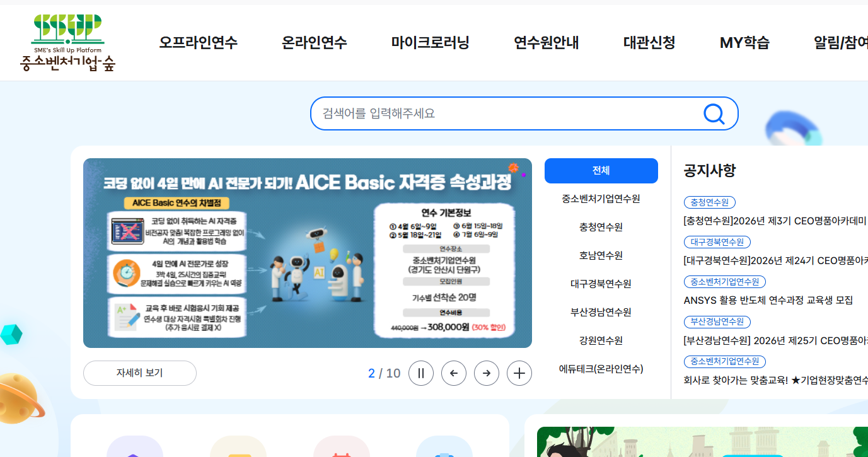This screenshot has width=868, height=457.
Task: Click the 충청연수원 notice tag
Action: 710,202
